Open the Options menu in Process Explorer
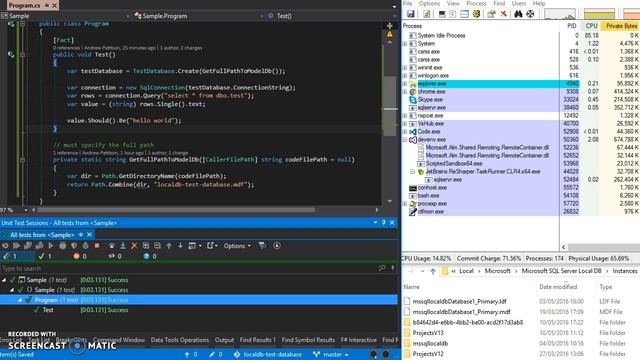Image resolution: width=640 pixels, height=360 pixels. 429,3
